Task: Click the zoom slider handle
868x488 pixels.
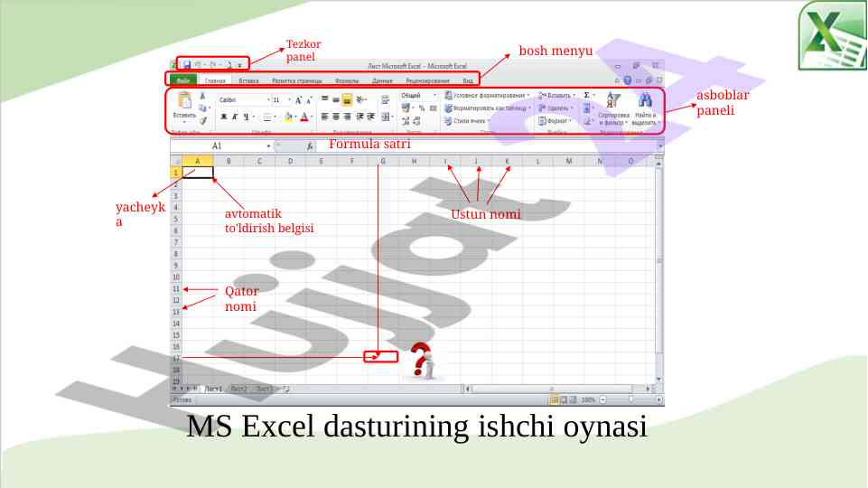Action: click(630, 399)
